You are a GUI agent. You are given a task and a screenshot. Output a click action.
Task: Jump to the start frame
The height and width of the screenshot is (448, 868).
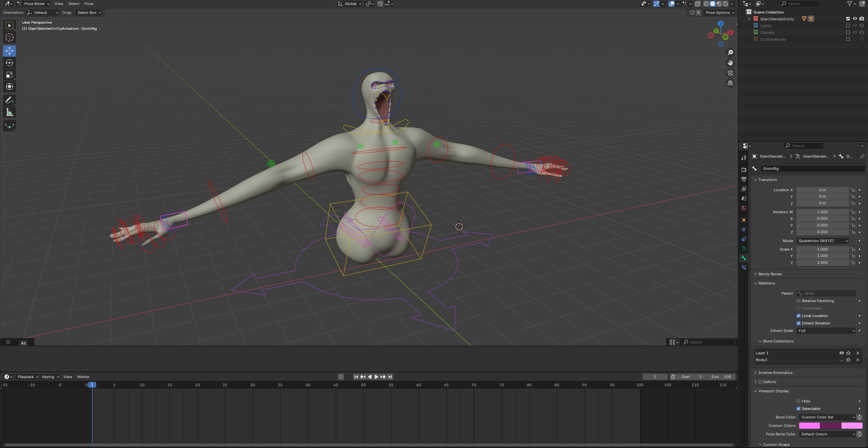tap(356, 377)
